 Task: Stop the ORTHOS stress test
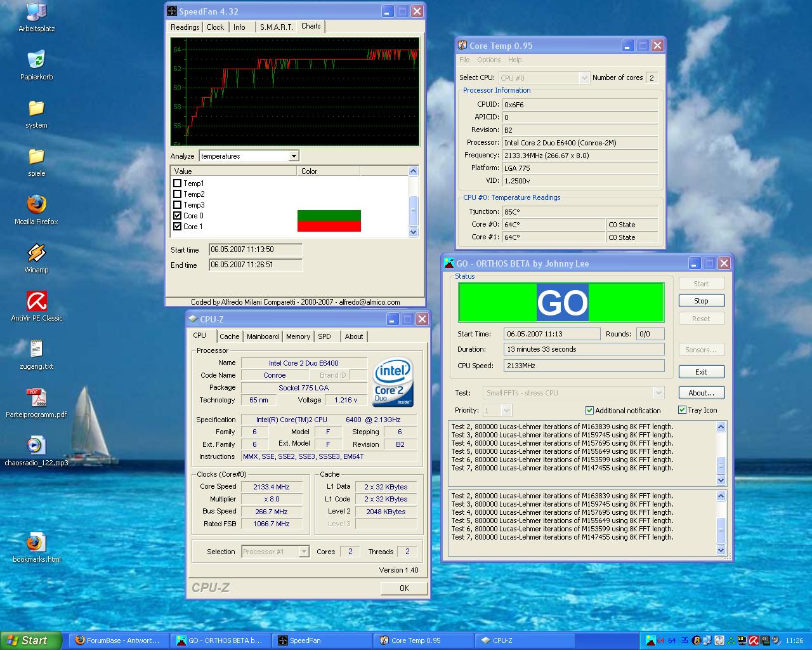pyautogui.click(x=701, y=301)
